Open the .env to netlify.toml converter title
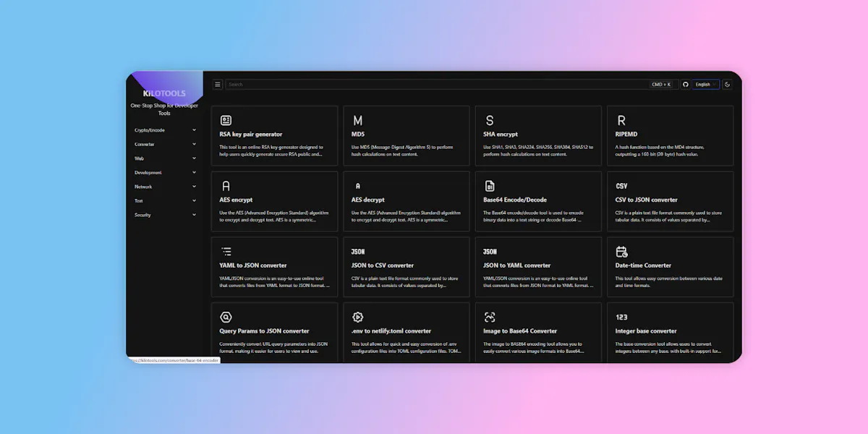This screenshot has height=434, width=868. (391, 331)
